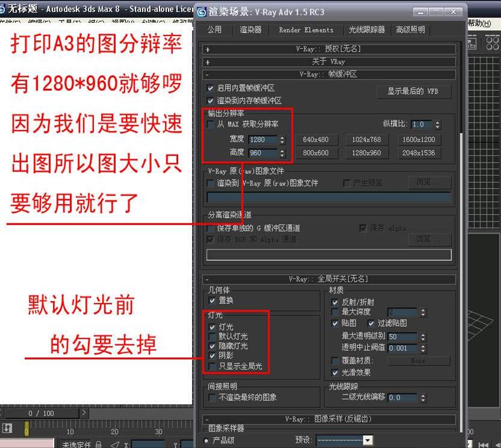The width and height of the screenshot is (501, 448).
Task: Toggle the 覆盖材质 checkbox
Action: coord(334,361)
